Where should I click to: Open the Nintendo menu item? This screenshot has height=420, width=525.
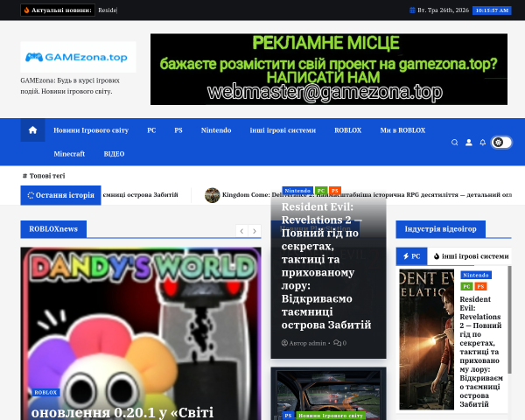pyautogui.click(x=216, y=130)
